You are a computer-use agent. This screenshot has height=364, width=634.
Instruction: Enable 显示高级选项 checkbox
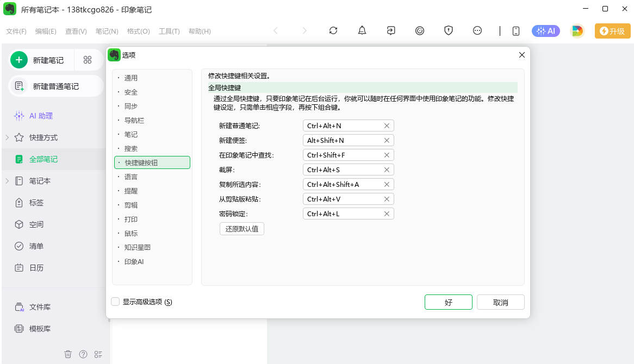[x=115, y=302]
